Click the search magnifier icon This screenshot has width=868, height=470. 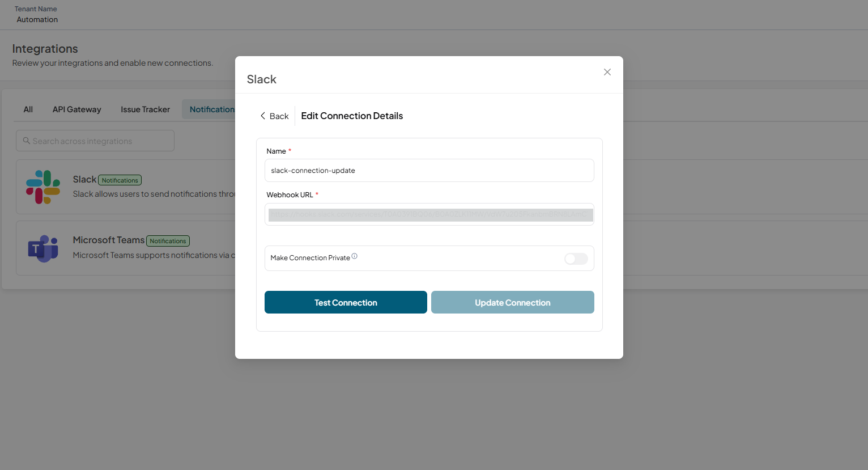pyautogui.click(x=26, y=141)
